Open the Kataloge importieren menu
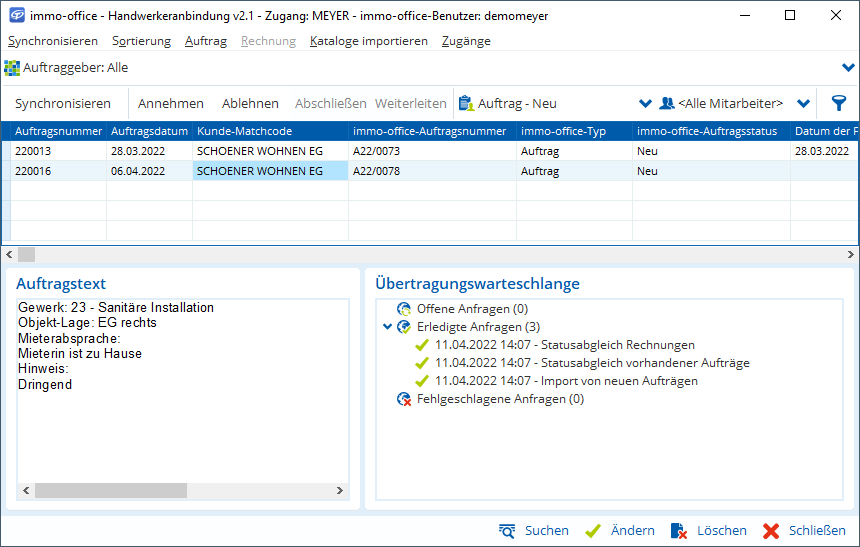The height and width of the screenshot is (547, 860). click(x=368, y=41)
